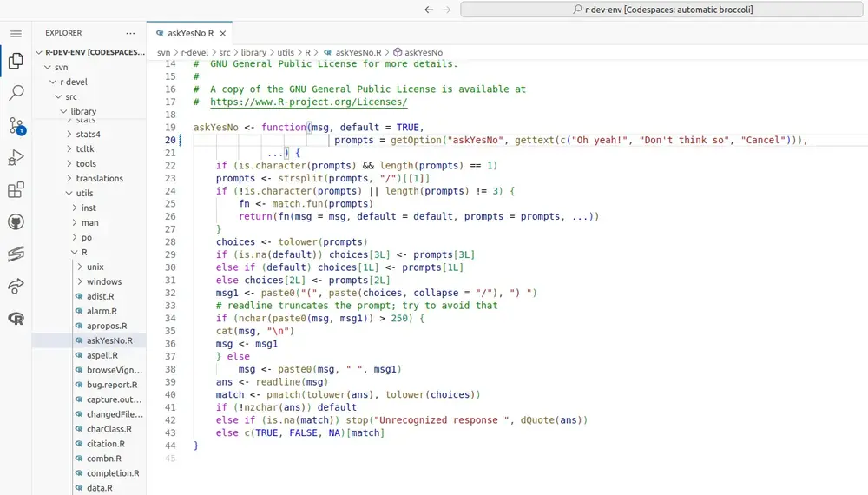Open the Search view
Screen dimensions: 868x495
tap(16, 93)
